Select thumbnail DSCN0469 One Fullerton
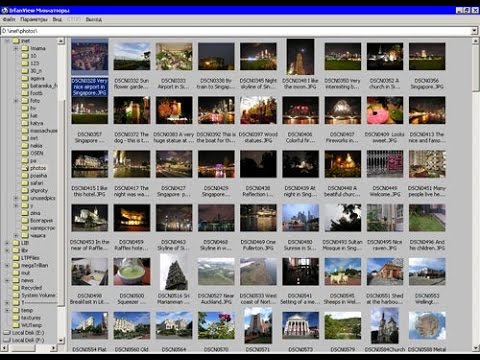The image size is (480, 360). click(258, 218)
